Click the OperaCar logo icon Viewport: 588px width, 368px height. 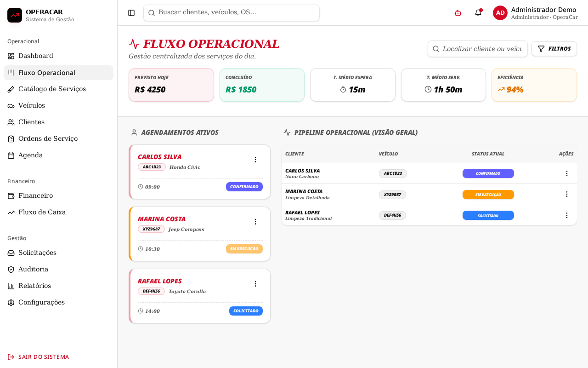[x=15, y=15]
